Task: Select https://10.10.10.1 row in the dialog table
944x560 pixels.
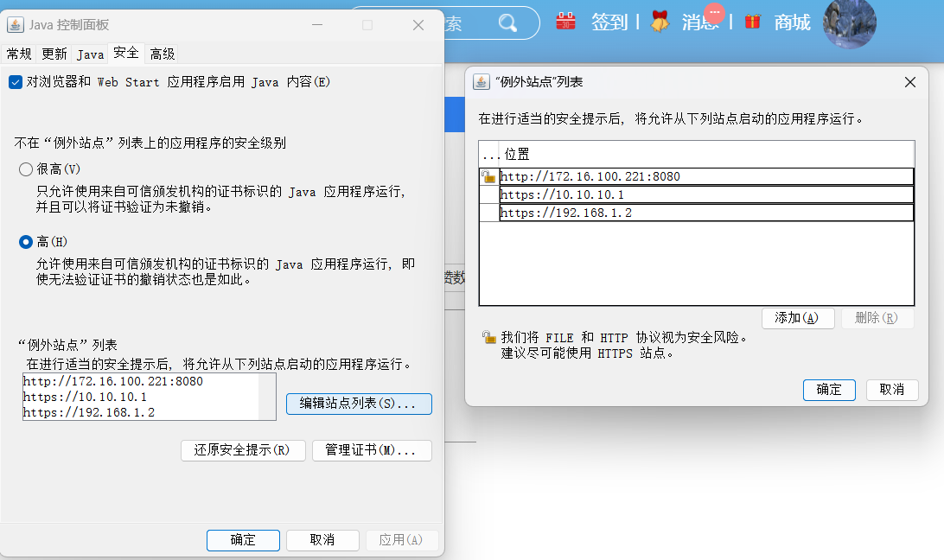Action: [697, 194]
